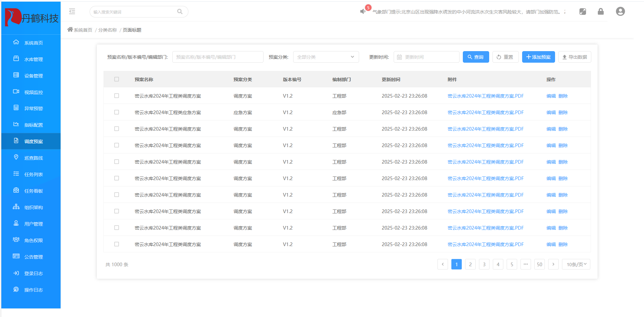
Task: Click the 更新时间 date input field
Action: [427, 57]
